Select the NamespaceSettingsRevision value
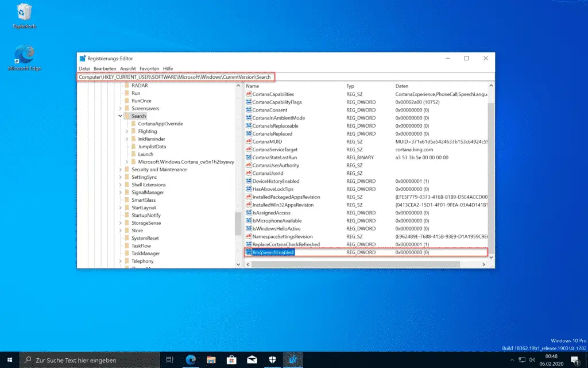 283,236
